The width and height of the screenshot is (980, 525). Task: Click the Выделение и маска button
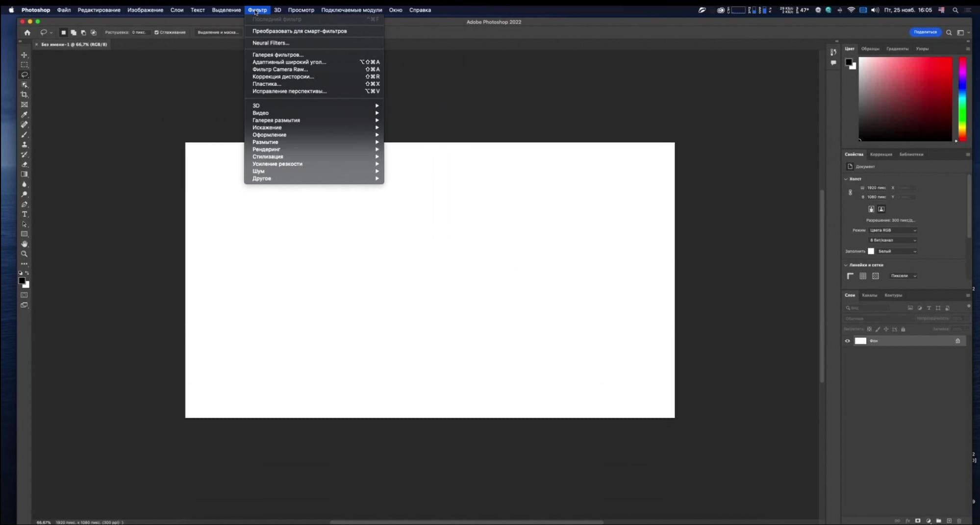(218, 32)
